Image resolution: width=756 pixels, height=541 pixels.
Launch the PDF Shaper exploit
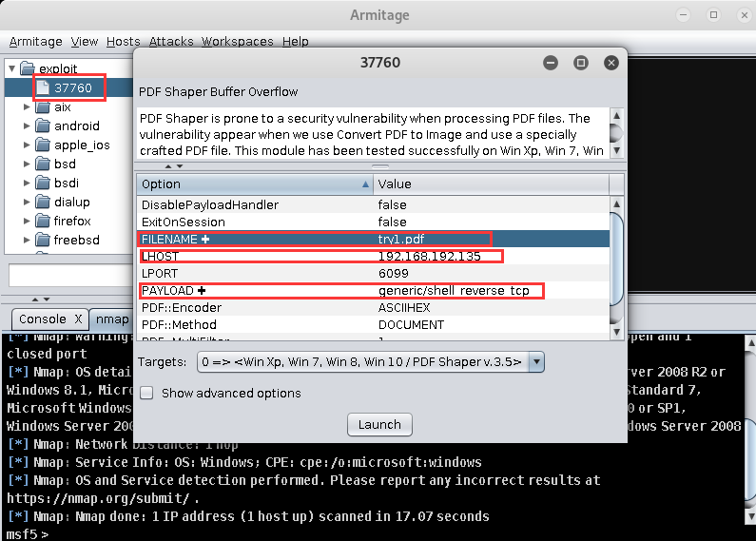[379, 424]
